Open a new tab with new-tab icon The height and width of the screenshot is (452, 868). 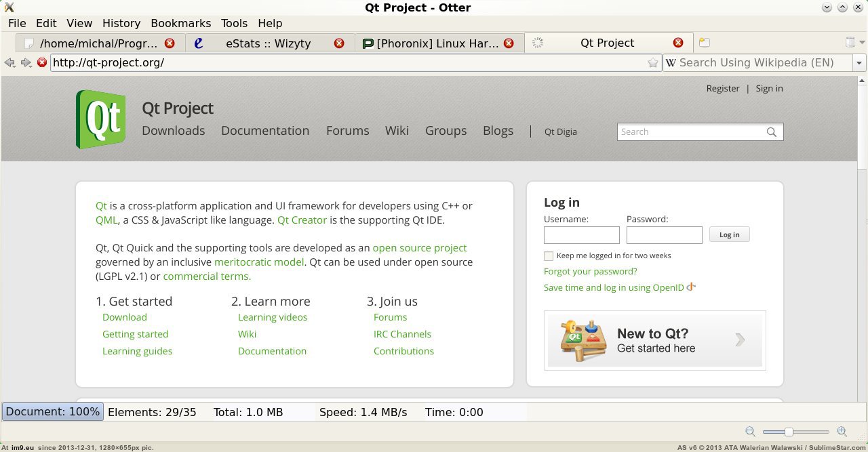click(705, 43)
